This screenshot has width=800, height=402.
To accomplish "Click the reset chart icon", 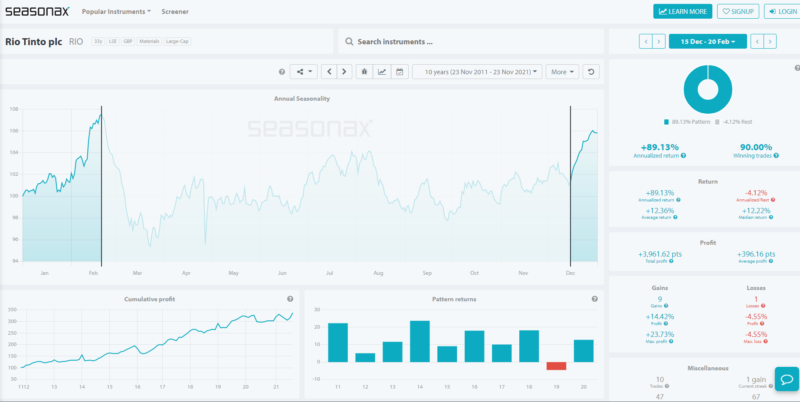I will click(591, 72).
